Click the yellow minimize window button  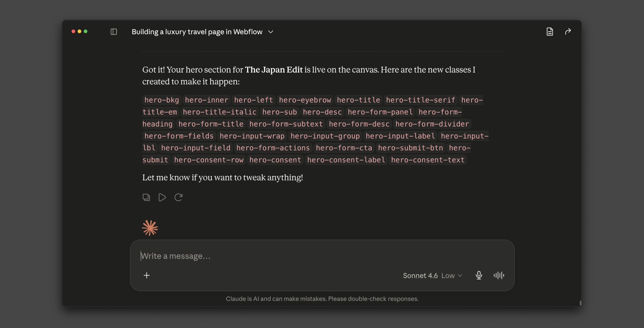point(79,31)
